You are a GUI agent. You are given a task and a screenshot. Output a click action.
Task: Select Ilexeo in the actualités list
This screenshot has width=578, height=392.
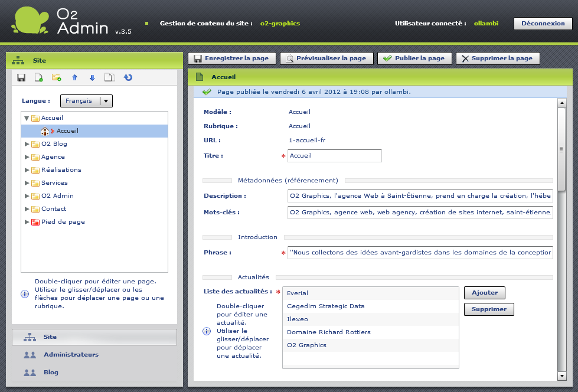(370, 319)
